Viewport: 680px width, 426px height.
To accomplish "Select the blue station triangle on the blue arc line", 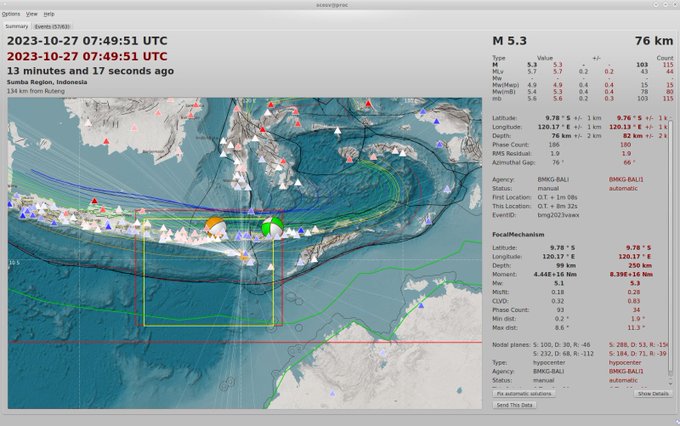I will pos(251,211).
